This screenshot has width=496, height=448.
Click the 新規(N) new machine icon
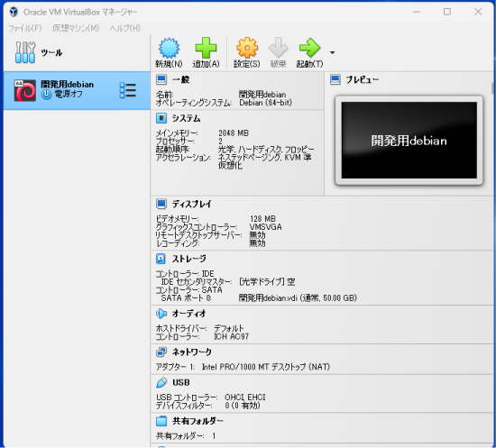169,48
